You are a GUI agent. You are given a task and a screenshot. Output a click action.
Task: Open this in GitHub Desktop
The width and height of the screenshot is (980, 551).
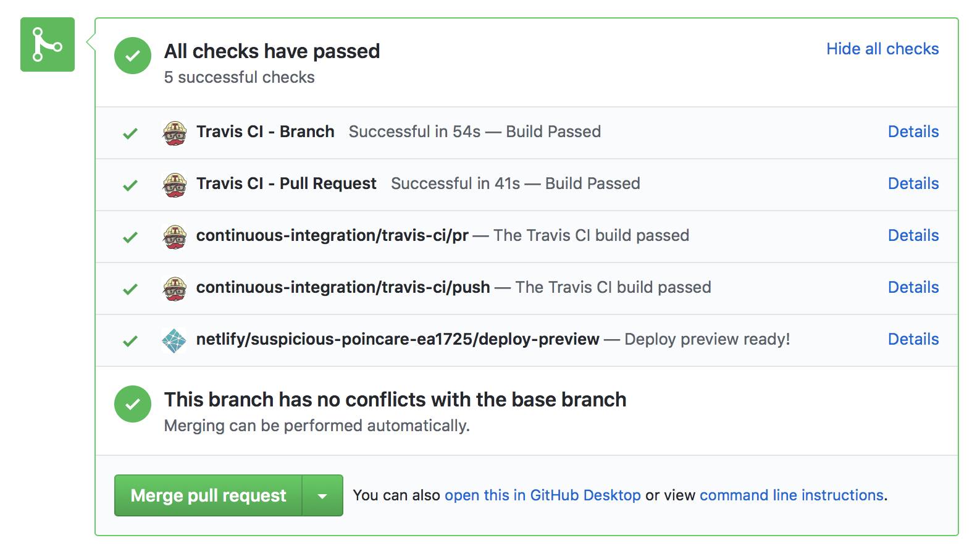[x=543, y=495]
